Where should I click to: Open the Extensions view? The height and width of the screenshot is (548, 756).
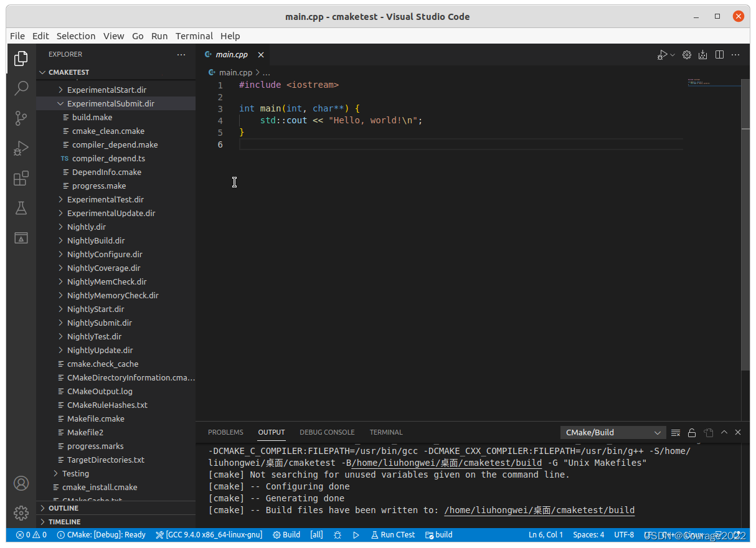pyautogui.click(x=21, y=178)
